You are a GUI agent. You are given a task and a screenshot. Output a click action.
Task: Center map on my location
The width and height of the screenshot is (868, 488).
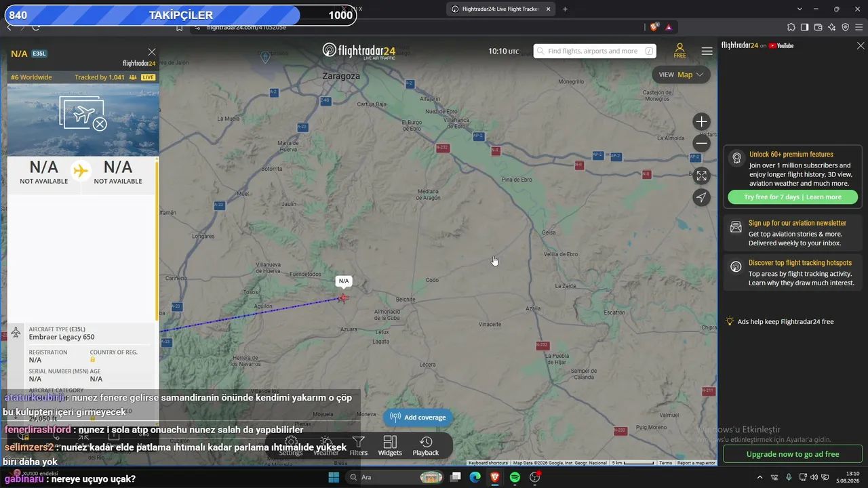coord(702,197)
